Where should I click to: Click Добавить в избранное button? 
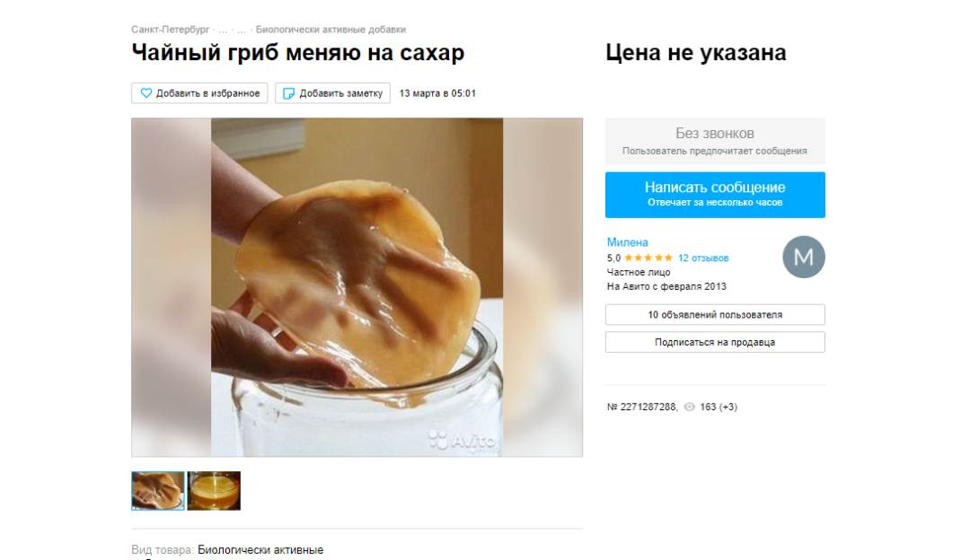(x=199, y=93)
